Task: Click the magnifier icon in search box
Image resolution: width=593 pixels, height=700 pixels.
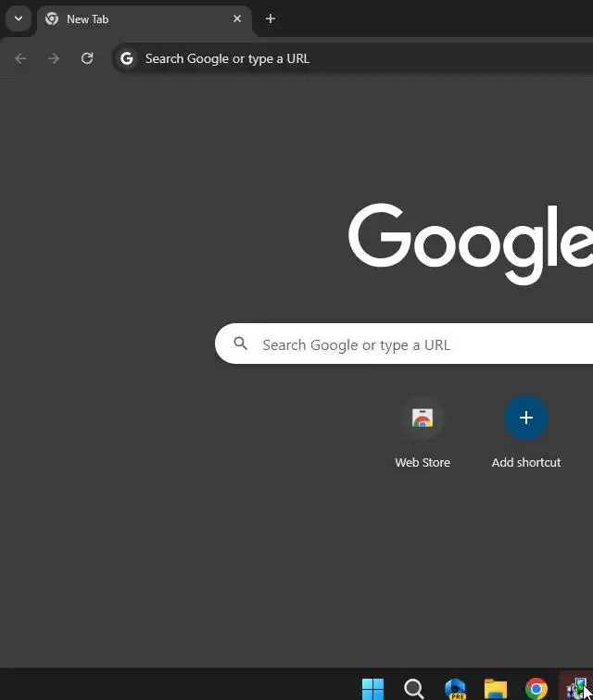Action: click(x=240, y=344)
